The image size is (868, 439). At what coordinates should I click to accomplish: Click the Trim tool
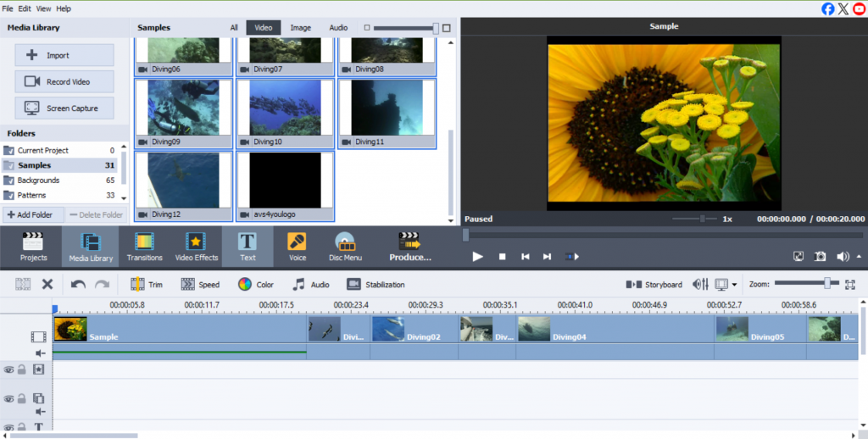[x=146, y=285]
